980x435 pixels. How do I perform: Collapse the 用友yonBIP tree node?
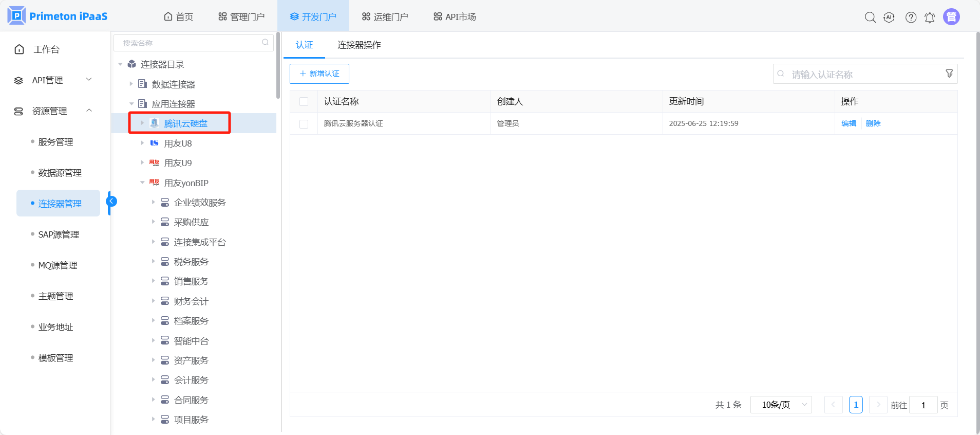pyautogui.click(x=142, y=183)
